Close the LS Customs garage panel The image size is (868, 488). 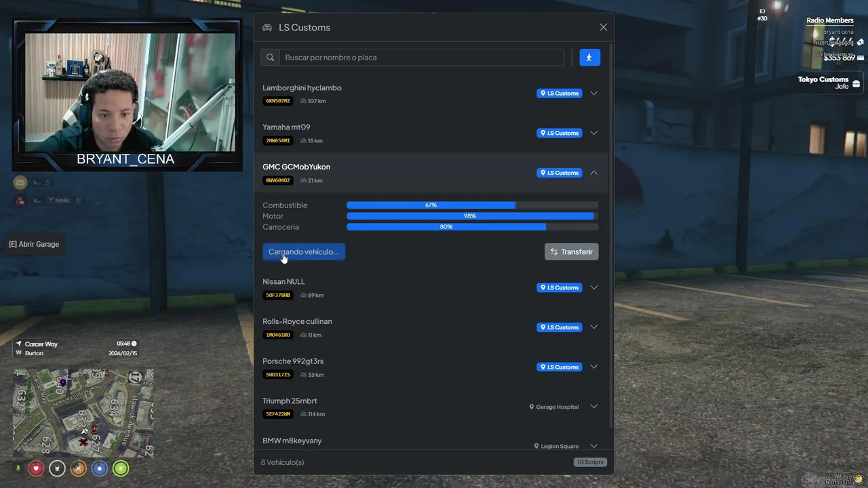603,27
